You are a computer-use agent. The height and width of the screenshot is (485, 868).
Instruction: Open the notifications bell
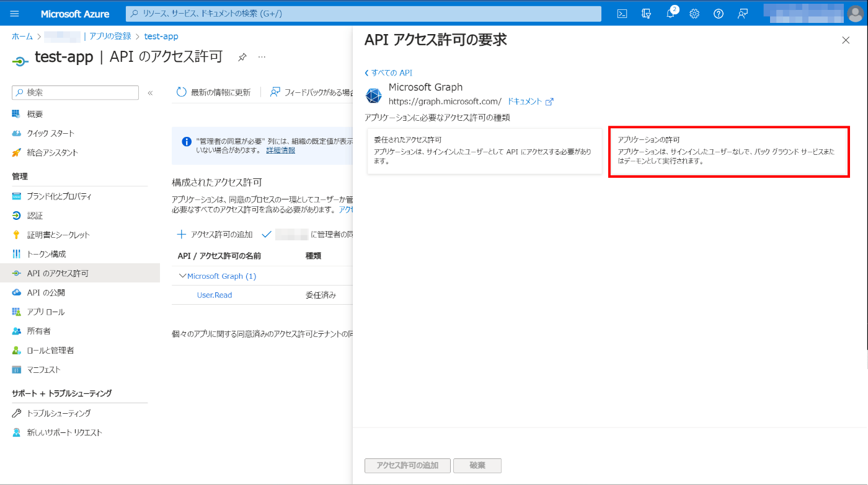671,14
